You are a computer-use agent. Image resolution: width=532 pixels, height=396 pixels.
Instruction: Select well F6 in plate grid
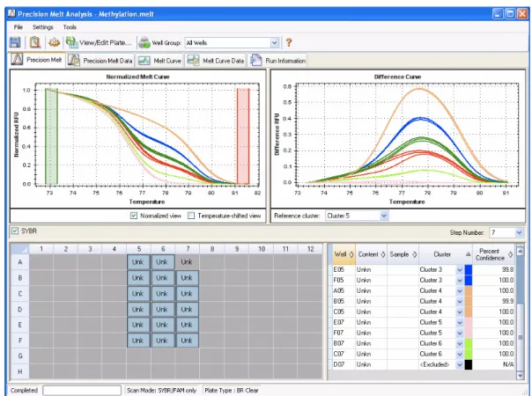tap(162, 341)
